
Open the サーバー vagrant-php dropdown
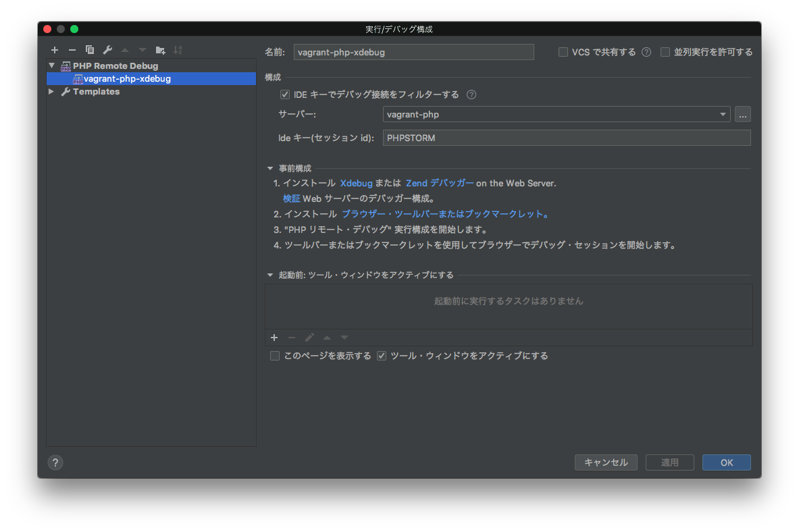(557, 114)
